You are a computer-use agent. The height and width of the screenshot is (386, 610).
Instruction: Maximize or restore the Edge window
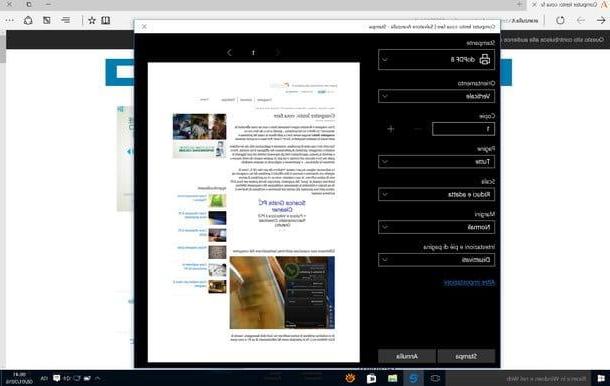click(x=29, y=5)
